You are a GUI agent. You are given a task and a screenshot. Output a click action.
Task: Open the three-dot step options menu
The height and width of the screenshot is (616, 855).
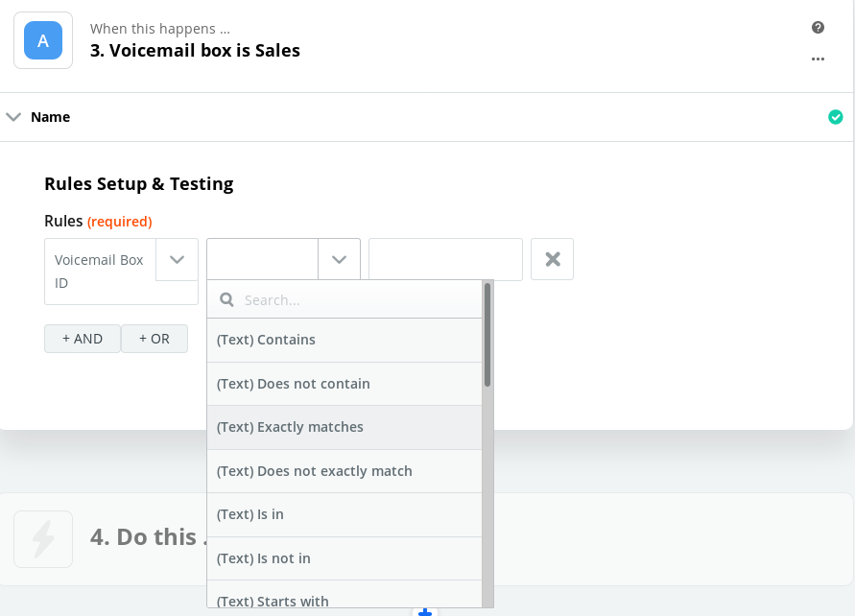click(818, 59)
